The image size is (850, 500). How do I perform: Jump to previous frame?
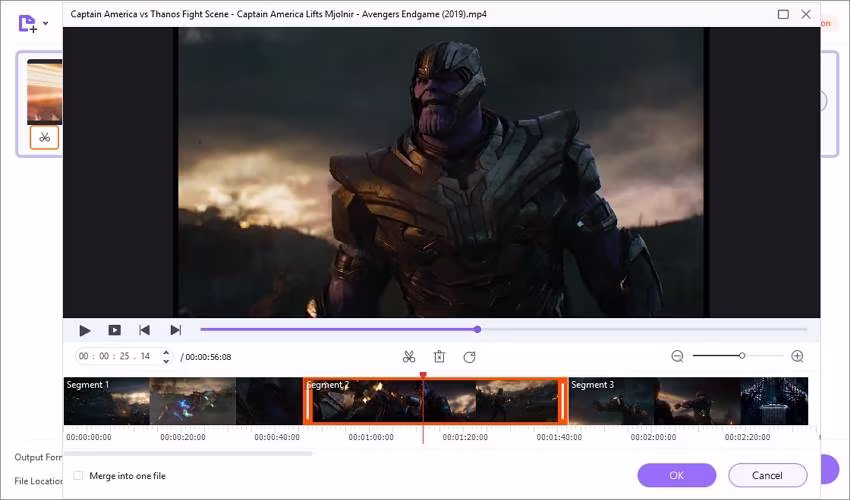[144, 330]
